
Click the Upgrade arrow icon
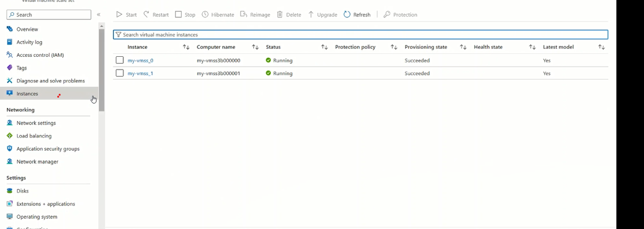311,15
